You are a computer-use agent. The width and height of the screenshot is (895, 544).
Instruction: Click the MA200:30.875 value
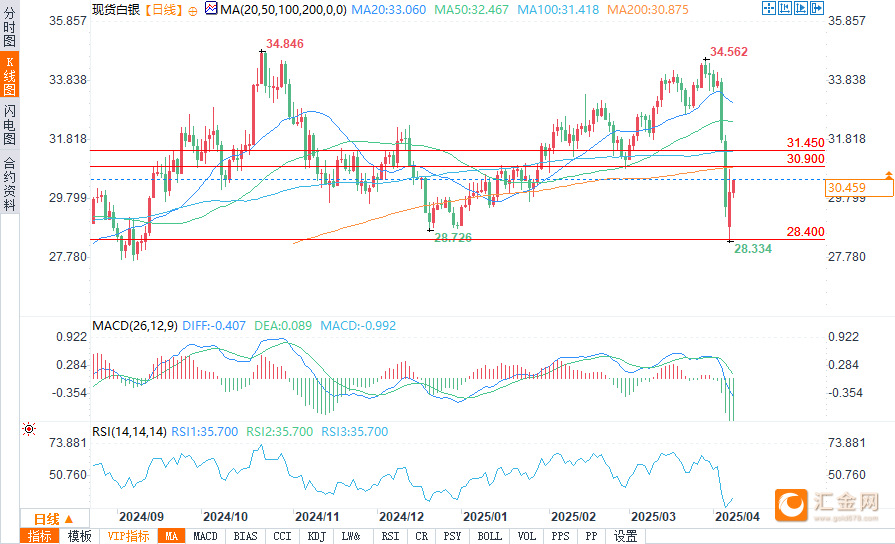(x=648, y=10)
